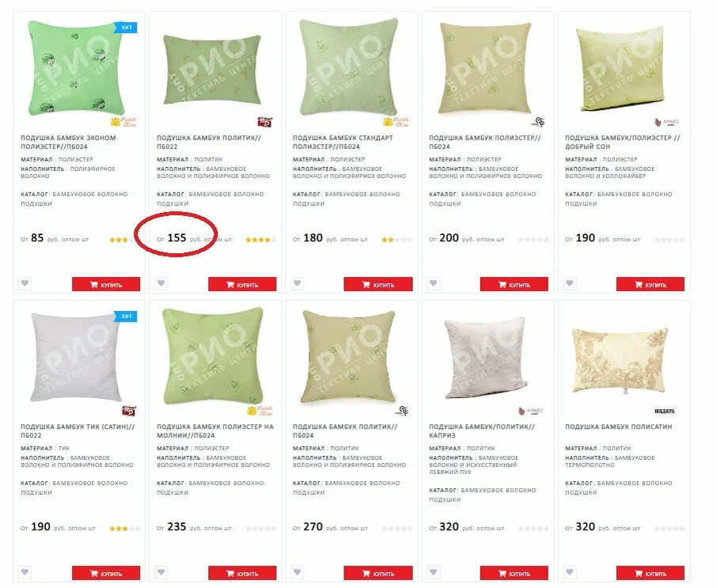The image size is (717, 588).
Task: Click heart icon under 235 rub. pillow
Action: click(161, 572)
